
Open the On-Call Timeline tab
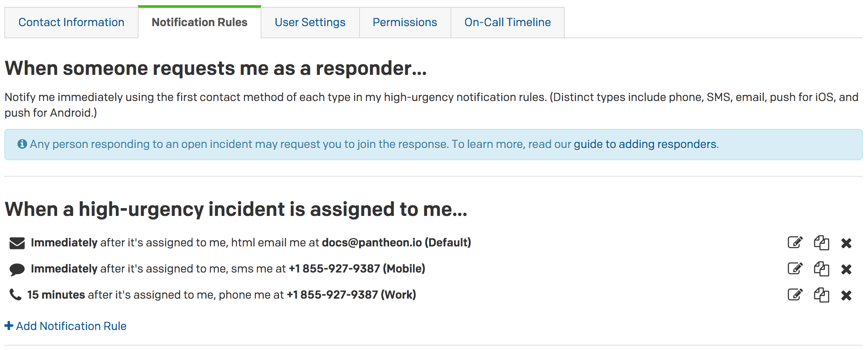(x=507, y=22)
